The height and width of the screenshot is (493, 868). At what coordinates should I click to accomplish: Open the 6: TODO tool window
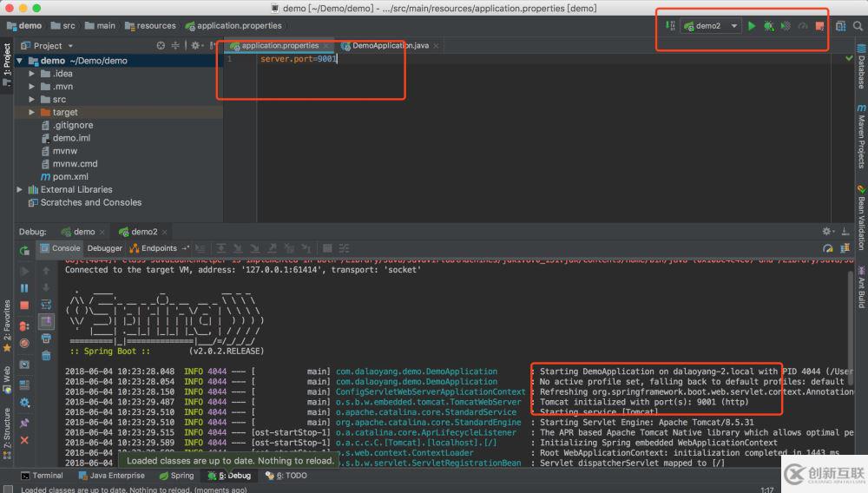coord(286,476)
